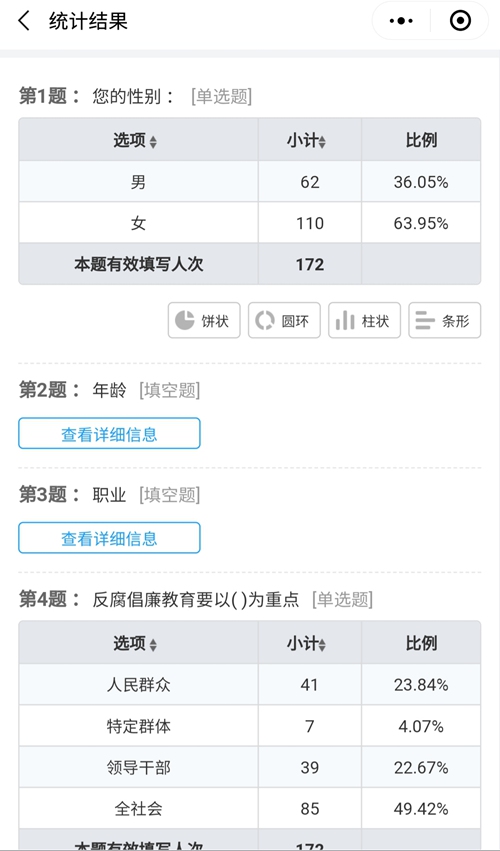Select the 女 row in gender table

(250, 223)
